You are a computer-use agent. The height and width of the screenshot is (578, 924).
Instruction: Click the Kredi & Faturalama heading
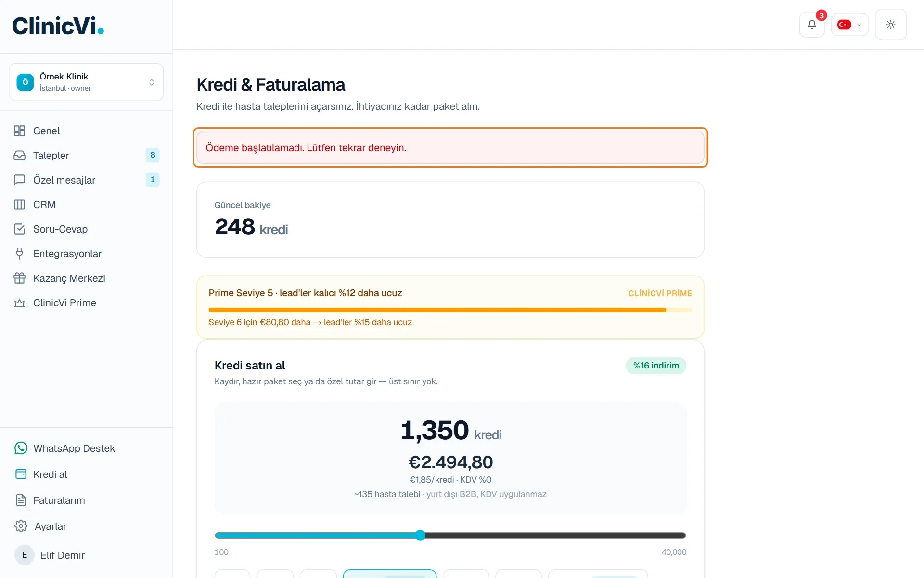point(270,85)
